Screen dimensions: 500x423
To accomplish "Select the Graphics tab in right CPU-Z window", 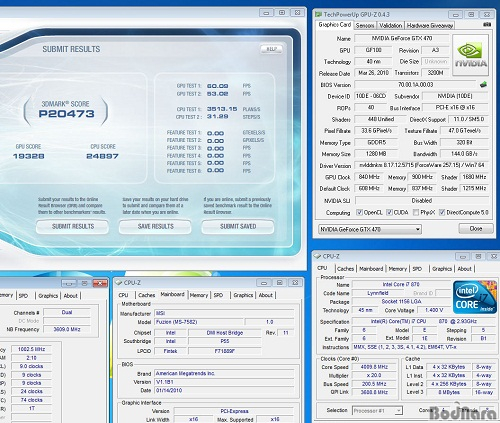I will coord(442,269).
